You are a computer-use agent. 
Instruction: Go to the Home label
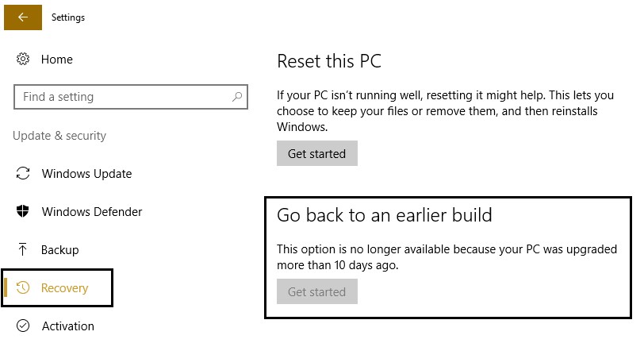(x=57, y=60)
